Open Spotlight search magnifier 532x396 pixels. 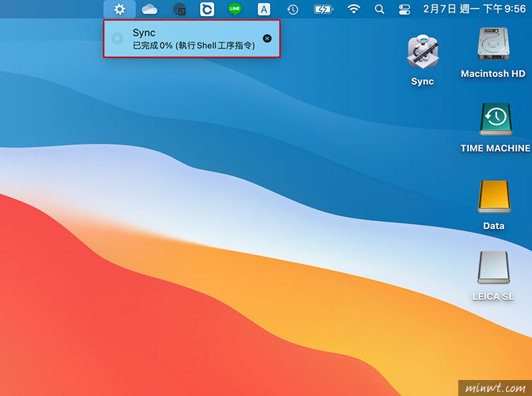(x=379, y=9)
